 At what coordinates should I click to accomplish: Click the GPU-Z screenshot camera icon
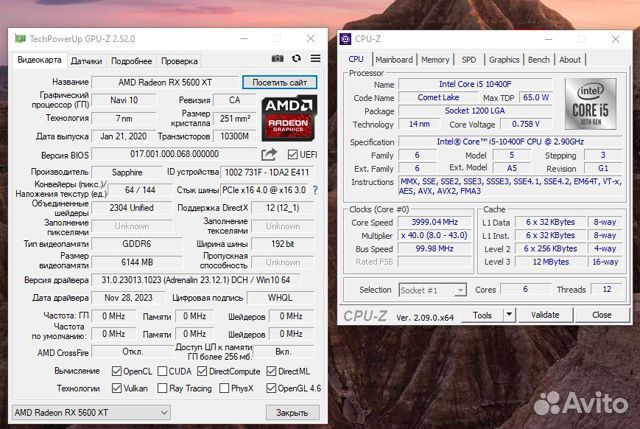point(278,60)
